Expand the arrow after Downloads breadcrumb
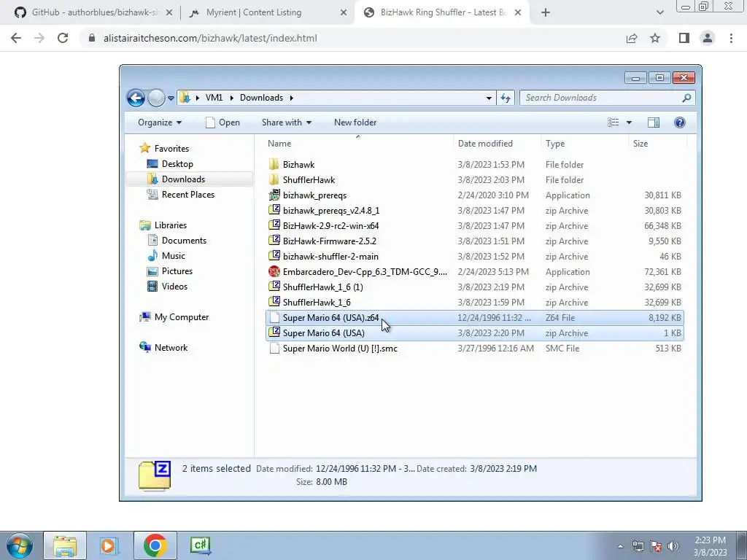Viewport: 747px width, 560px height. 291,98
